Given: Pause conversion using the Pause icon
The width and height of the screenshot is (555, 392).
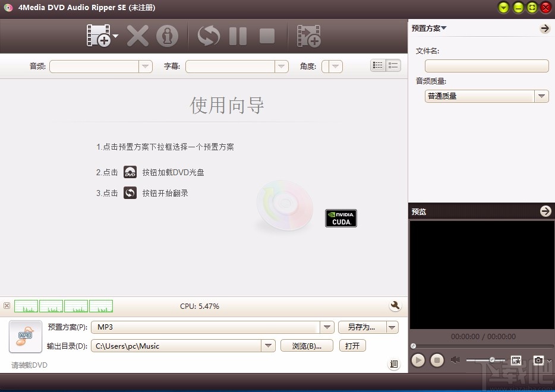Looking at the screenshot, I should pyautogui.click(x=237, y=36).
